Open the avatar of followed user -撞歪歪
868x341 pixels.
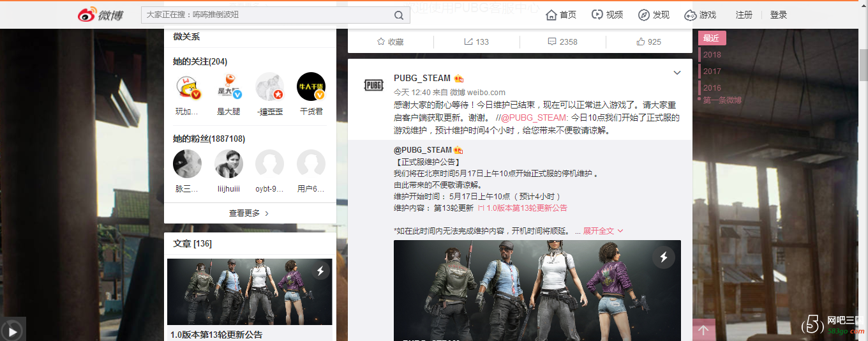tap(269, 87)
